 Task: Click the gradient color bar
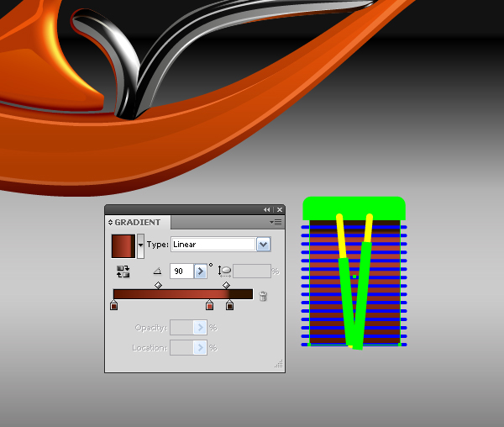(x=183, y=294)
